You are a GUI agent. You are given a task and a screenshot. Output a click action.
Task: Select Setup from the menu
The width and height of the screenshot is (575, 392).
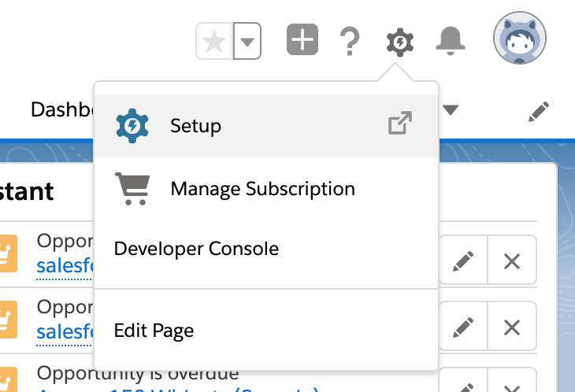tap(195, 126)
